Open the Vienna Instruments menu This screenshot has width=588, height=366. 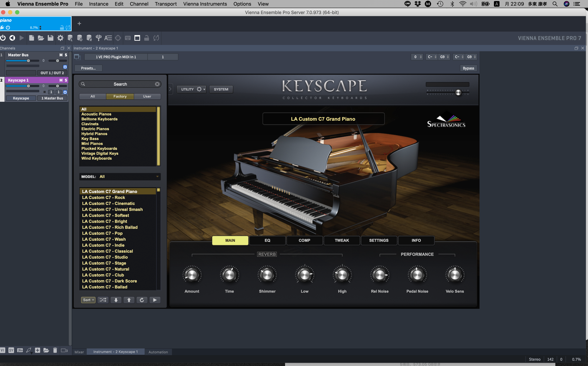[205, 4]
